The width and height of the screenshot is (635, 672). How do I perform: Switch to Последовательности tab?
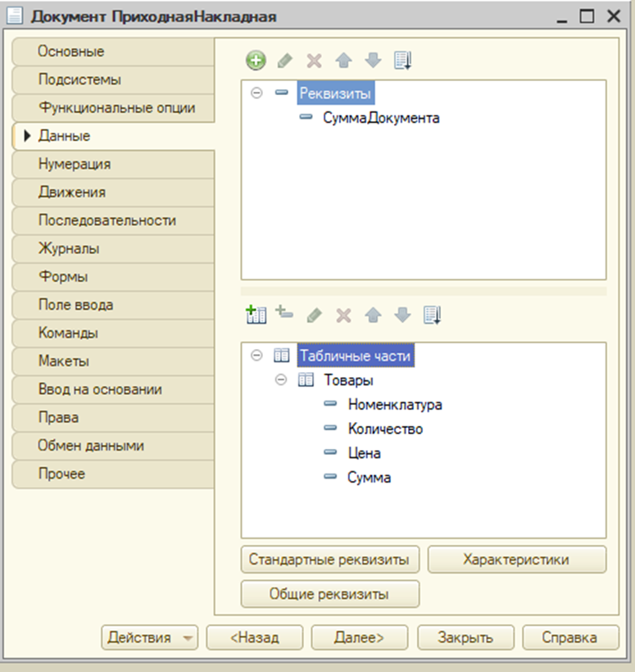coord(114,220)
